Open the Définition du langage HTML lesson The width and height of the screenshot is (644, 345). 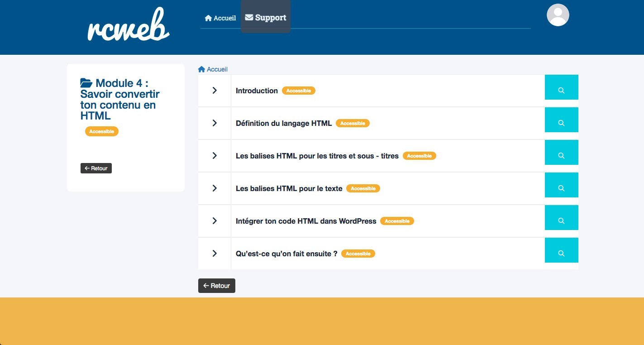point(284,123)
